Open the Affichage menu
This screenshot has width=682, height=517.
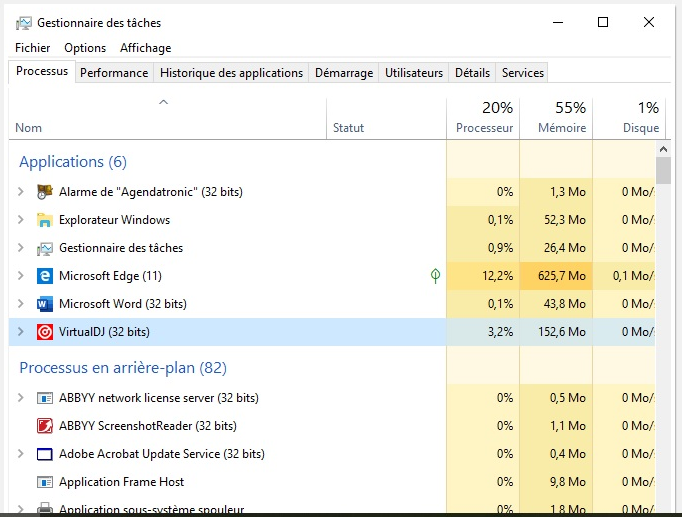145,48
